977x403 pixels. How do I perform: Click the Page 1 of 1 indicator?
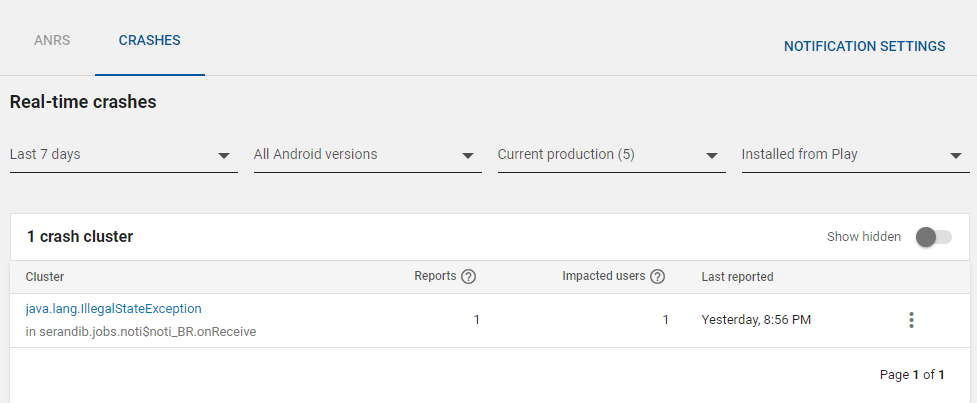pyautogui.click(x=912, y=375)
